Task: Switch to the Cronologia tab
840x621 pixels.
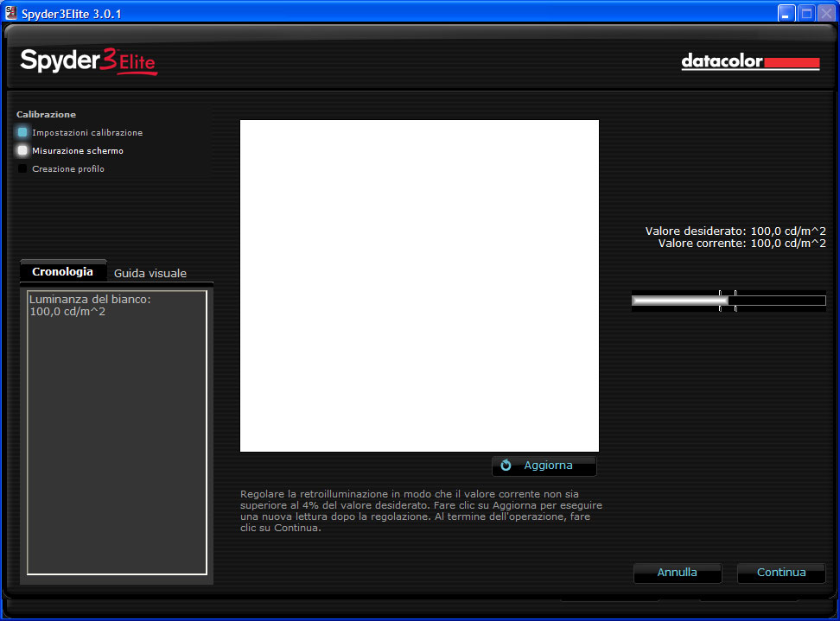Action: point(63,271)
